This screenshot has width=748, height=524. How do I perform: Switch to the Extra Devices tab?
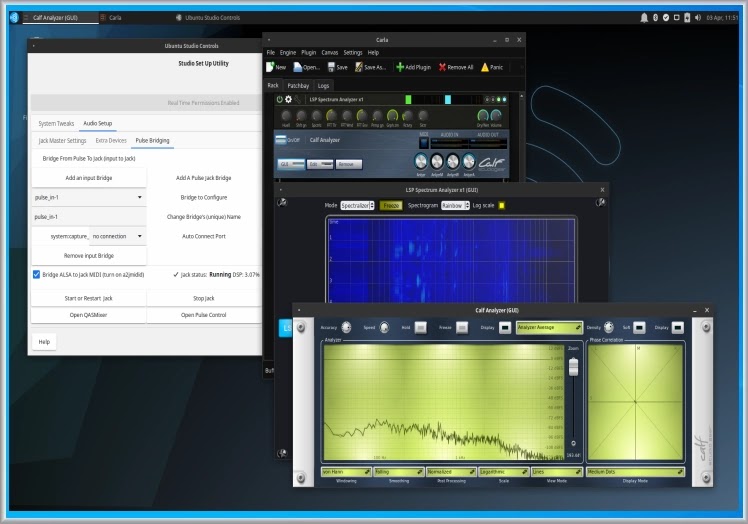click(111, 140)
